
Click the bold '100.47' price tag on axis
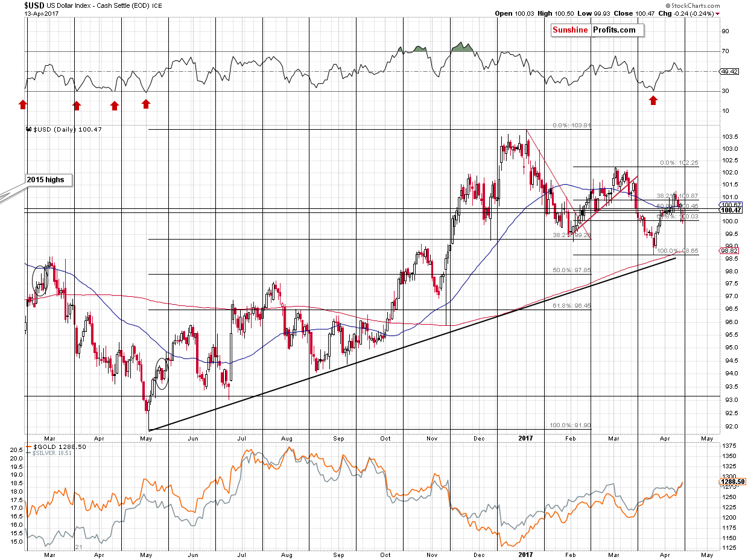[x=729, y=210]
